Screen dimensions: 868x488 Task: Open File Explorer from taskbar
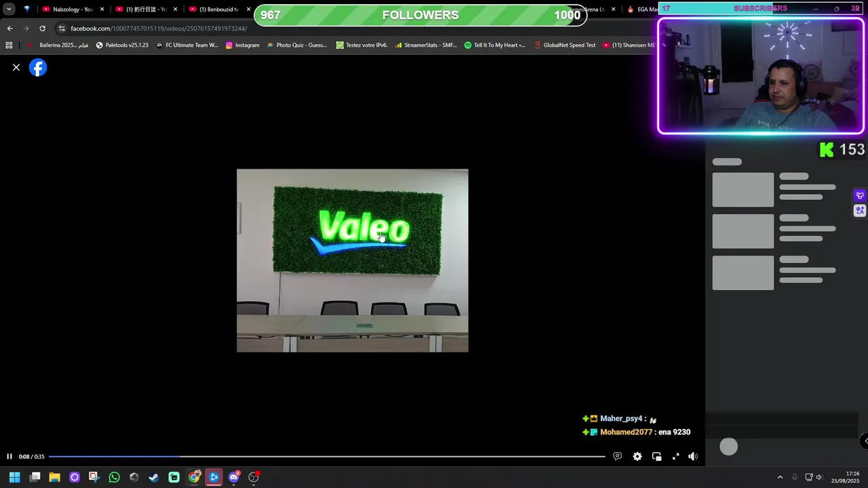click(x=54, y=477)
